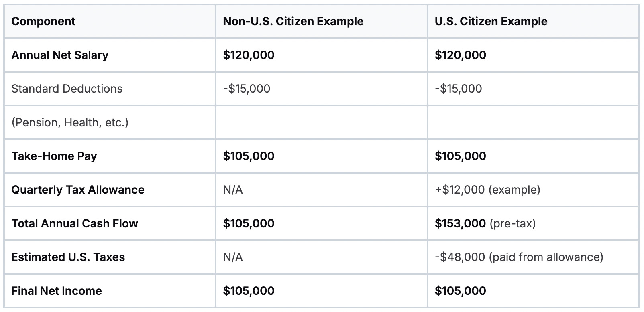
Task: Click U.S. Citizen Standard Deductions value
Action: (458, 89)
